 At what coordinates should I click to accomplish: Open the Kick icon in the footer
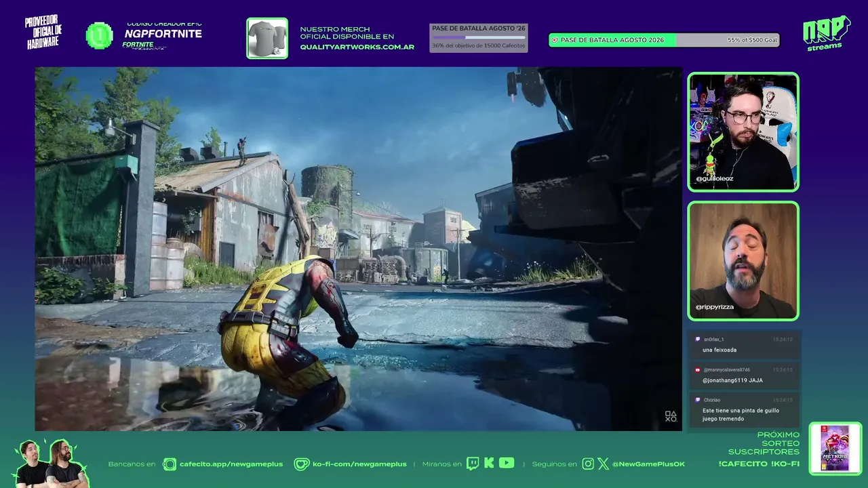click(x=489, y=464)
